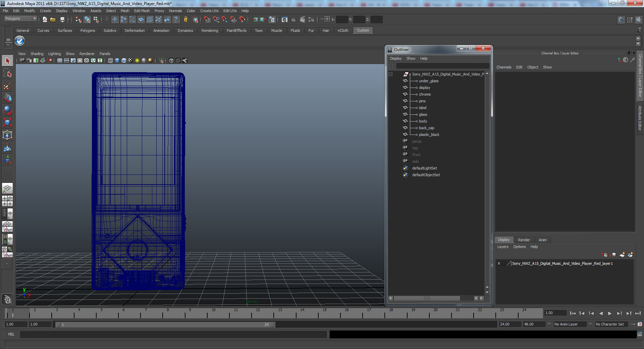644x349 pixels.
Task: Select the Scale tool cube icon
Action: [x=7, y=122]
